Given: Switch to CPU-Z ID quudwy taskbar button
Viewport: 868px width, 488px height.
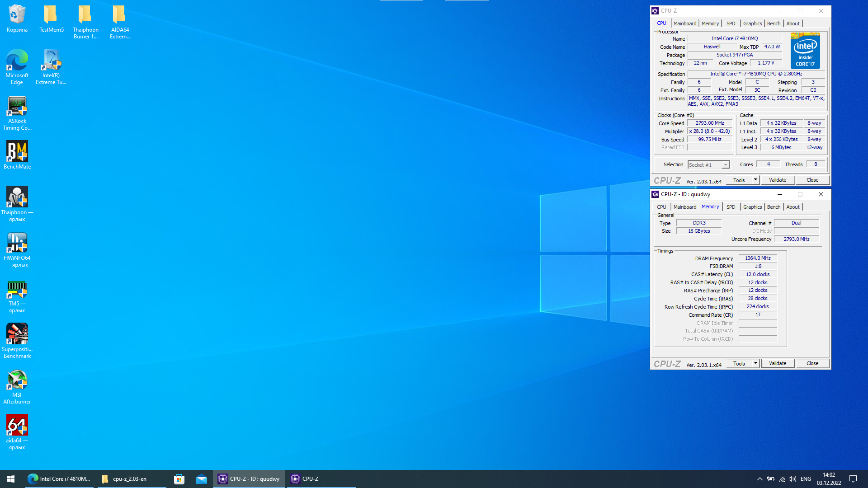Looking at the screenshot, I should [x=249, y=479].
